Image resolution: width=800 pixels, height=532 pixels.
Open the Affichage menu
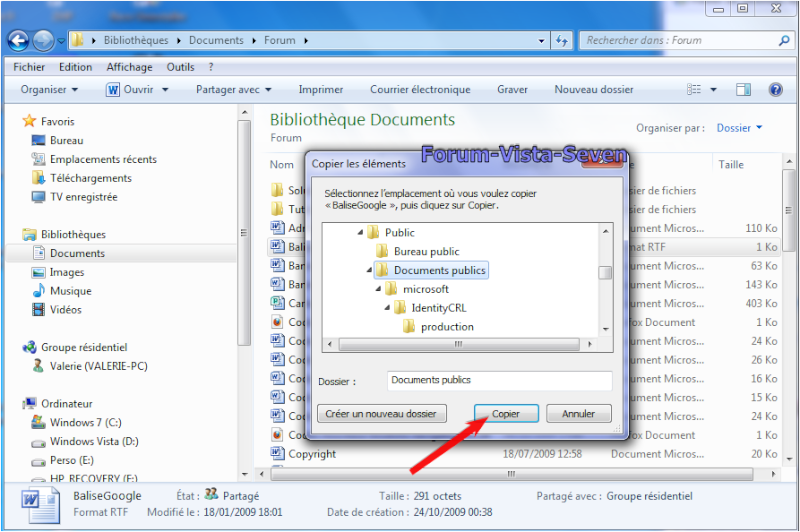pos(130,67)
